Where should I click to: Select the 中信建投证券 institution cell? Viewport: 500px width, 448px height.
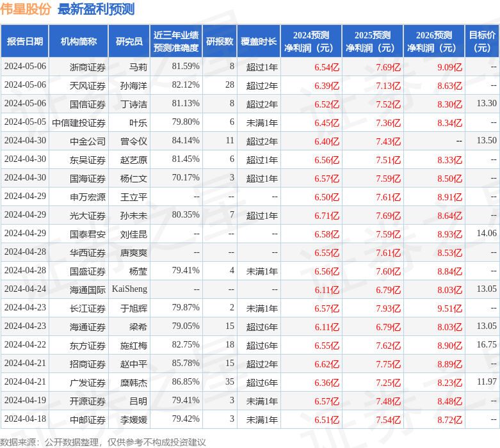coord(79,123)
